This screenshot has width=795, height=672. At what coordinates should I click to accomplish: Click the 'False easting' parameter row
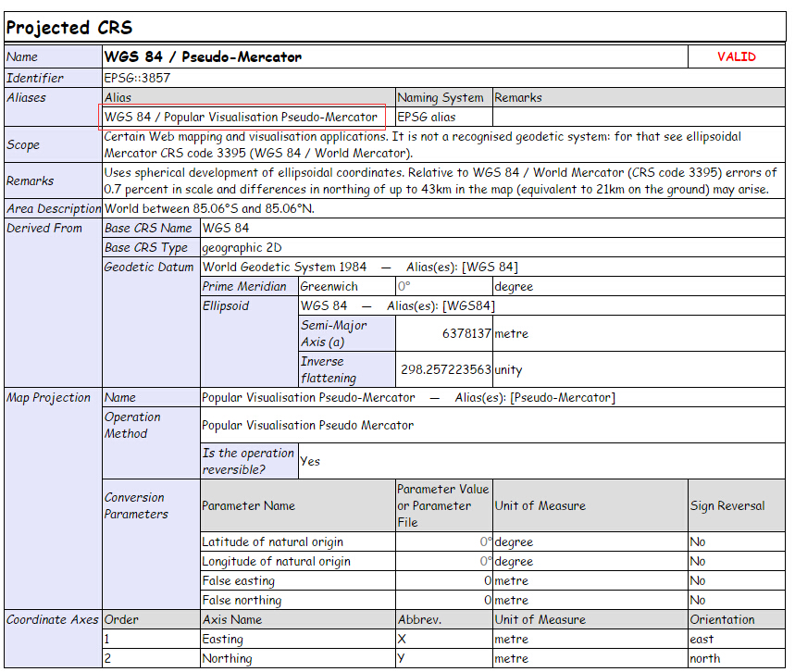coord(238,580)
